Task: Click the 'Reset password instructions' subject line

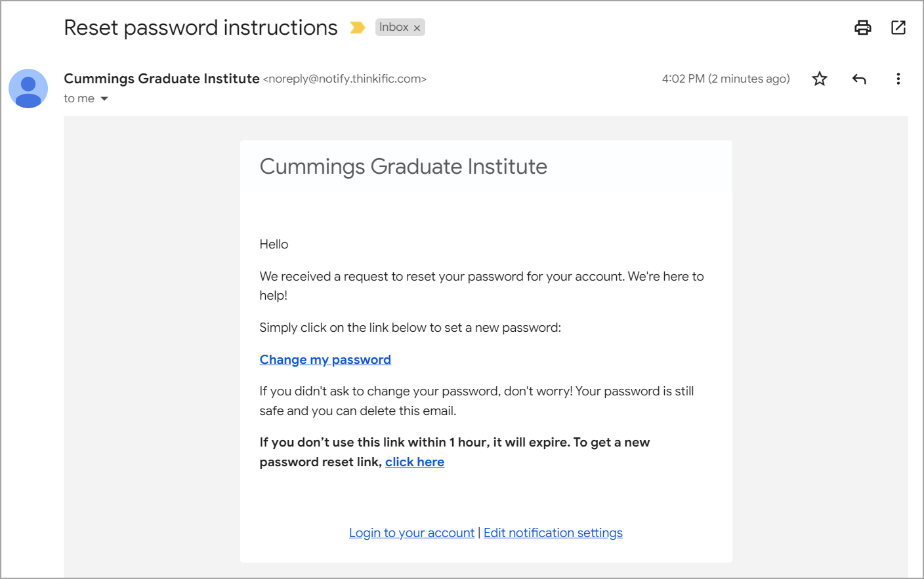Action: tap(200, 28)
